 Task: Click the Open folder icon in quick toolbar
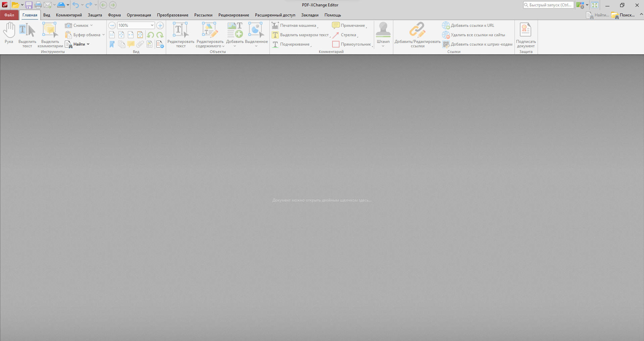click(x=15, y=5)
